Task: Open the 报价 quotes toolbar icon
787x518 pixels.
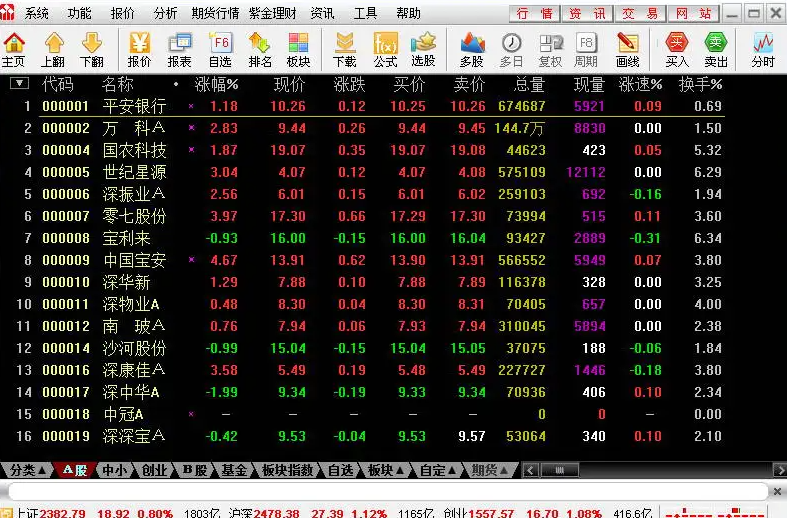Action: tap(140, 49)
